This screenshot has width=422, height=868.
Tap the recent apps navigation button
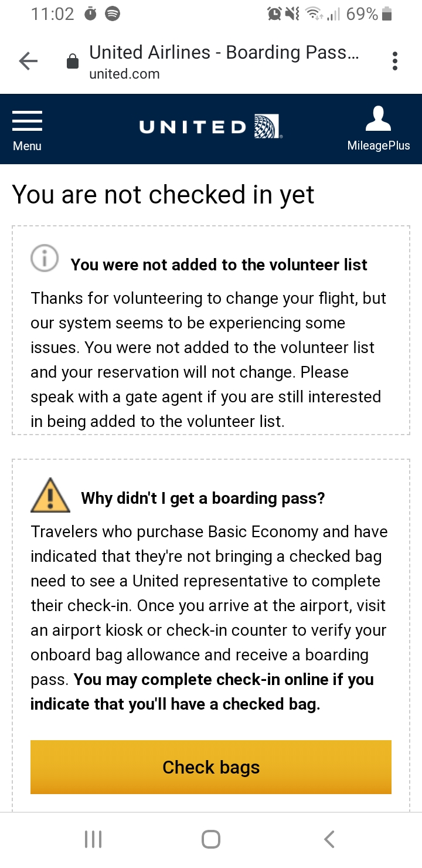pyautogui.click(x=93, y=838)
